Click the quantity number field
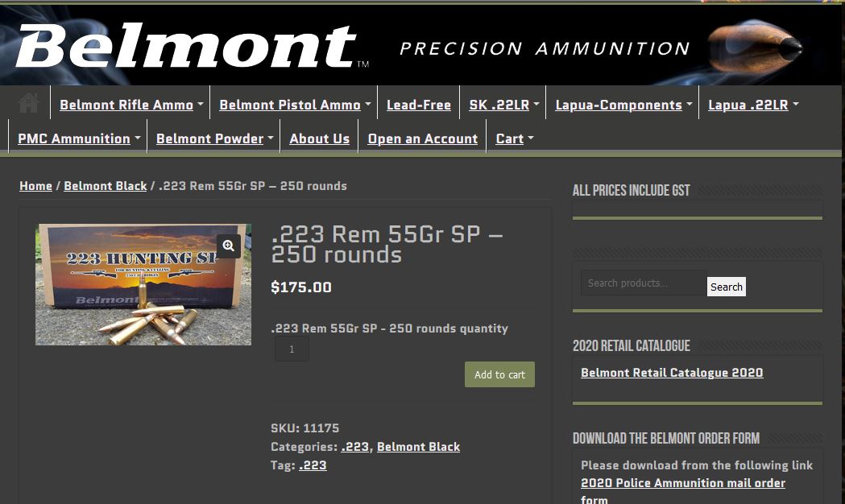Screen dimensions: 845x504 point(292,349)
